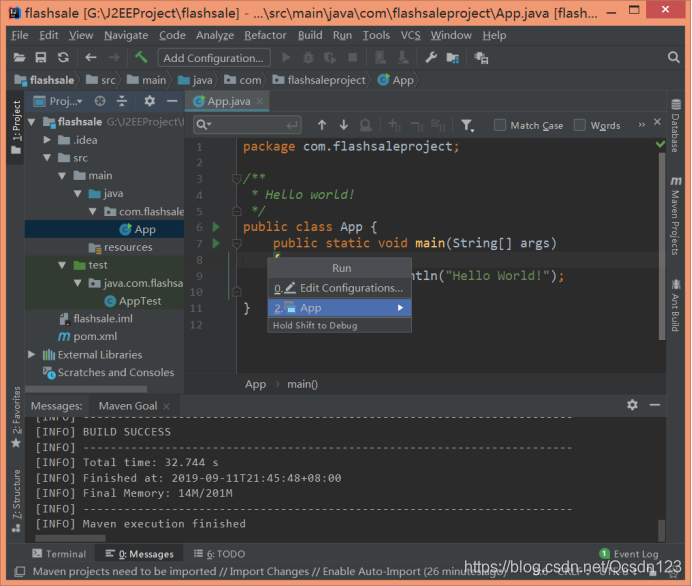692x586 pixels.
Task: Click the Add Configuration button
Action: 214,58
